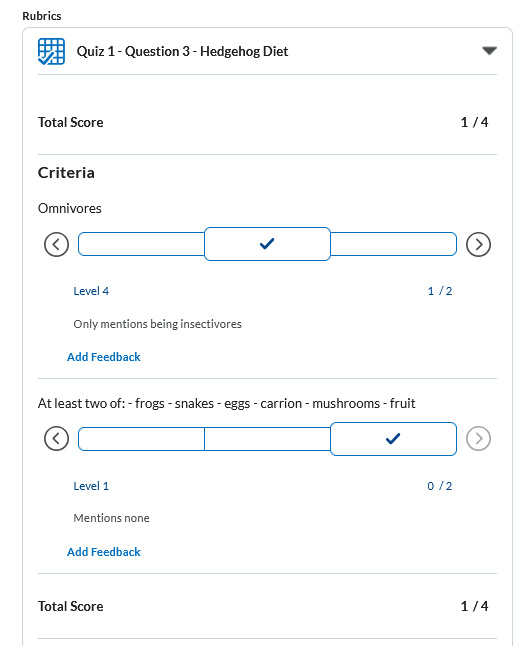Click the 0 / 2 score value

440,486
